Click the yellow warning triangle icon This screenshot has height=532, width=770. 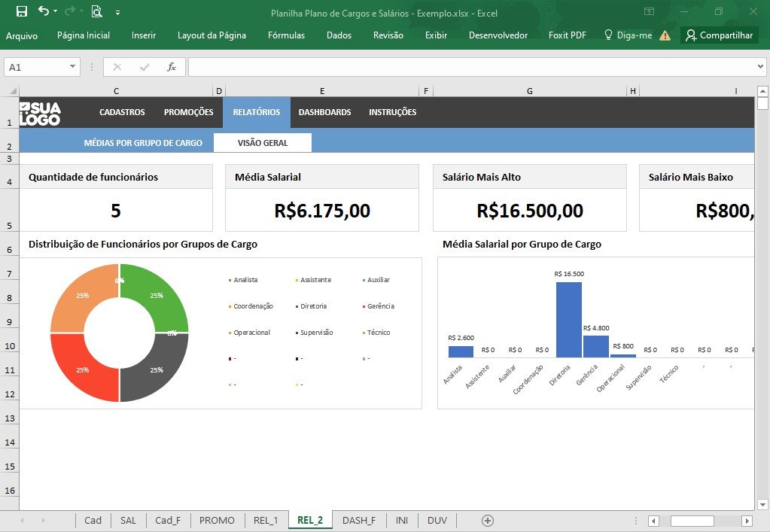click(x=665, y=35)
